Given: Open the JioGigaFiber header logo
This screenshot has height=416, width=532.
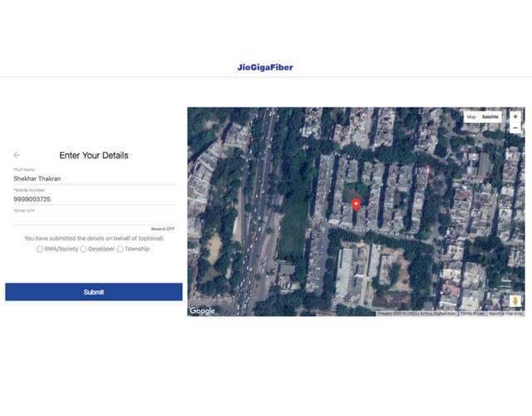Looking at the screenshot, I should [x=265, y=67].
